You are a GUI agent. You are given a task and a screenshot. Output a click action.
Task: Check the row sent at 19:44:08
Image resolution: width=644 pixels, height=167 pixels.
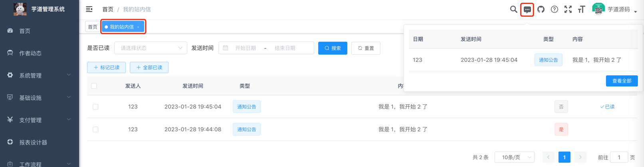pos(95,130)
